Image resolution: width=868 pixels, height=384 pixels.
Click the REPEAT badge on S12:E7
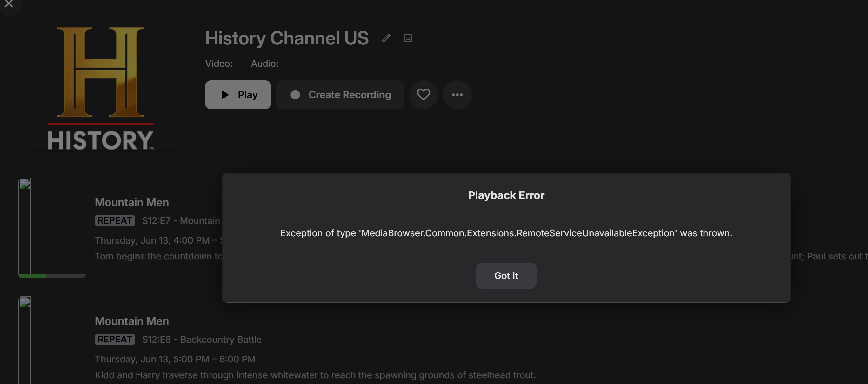115,220
